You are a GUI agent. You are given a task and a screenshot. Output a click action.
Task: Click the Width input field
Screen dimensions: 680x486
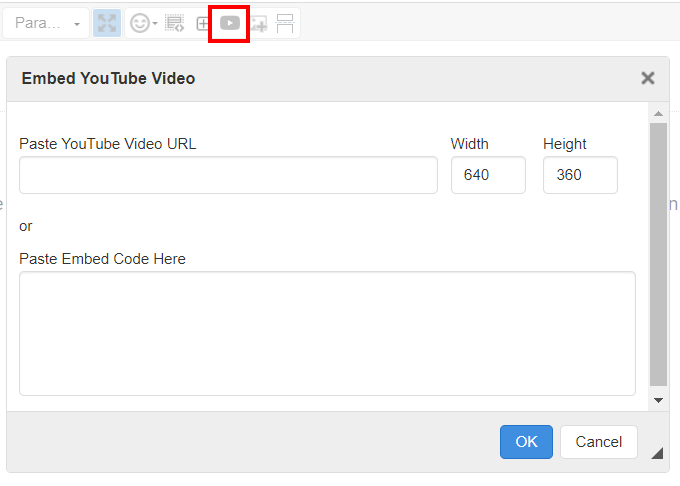click(488, 175)
